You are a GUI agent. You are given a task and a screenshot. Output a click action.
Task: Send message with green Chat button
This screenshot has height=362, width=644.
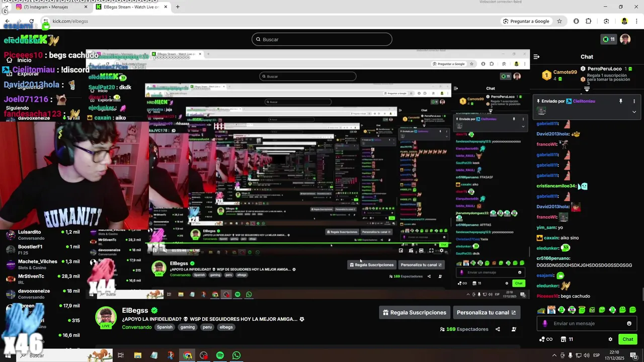[x=628, y=339]
